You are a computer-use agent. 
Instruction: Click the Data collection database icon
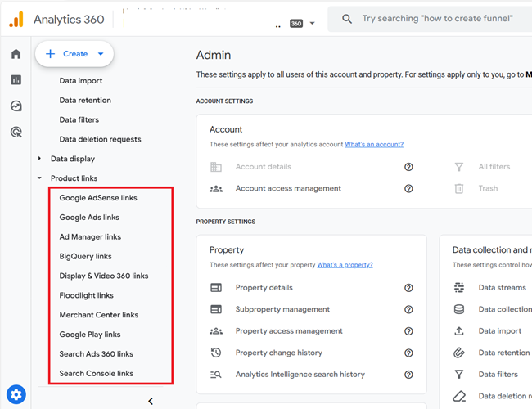[458, 310]
